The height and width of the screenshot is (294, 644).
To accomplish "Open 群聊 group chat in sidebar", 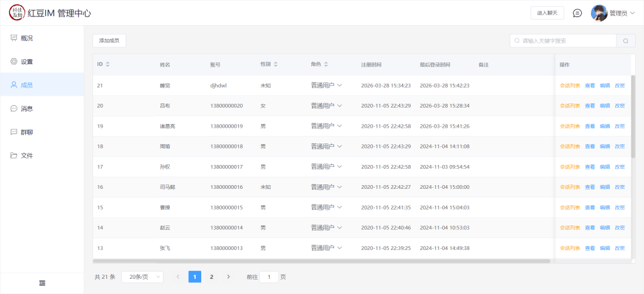I will tap(42, 132).
